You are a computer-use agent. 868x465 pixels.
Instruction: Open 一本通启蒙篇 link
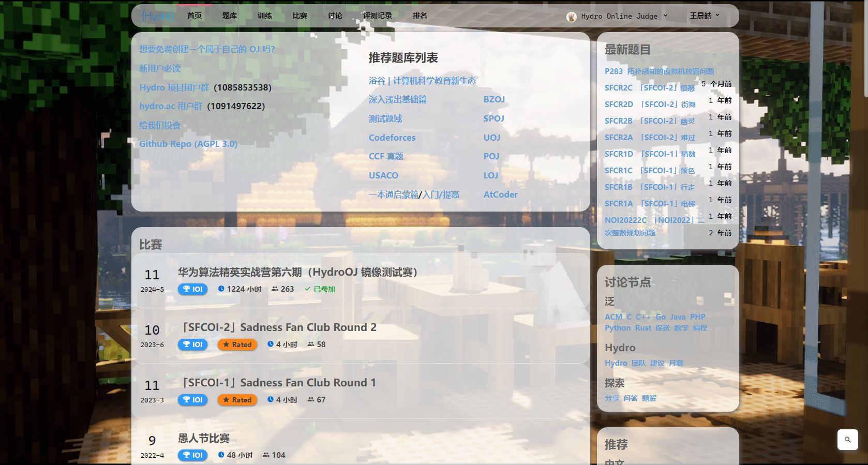pos(394,194)
